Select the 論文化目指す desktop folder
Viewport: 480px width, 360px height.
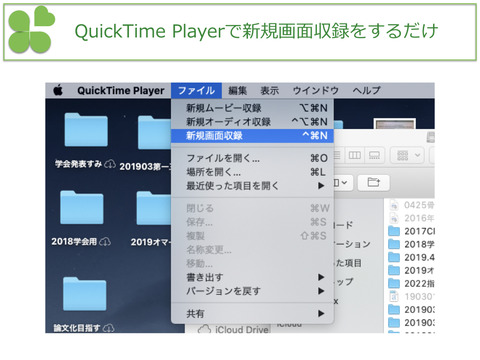click(x=85, y=294)
